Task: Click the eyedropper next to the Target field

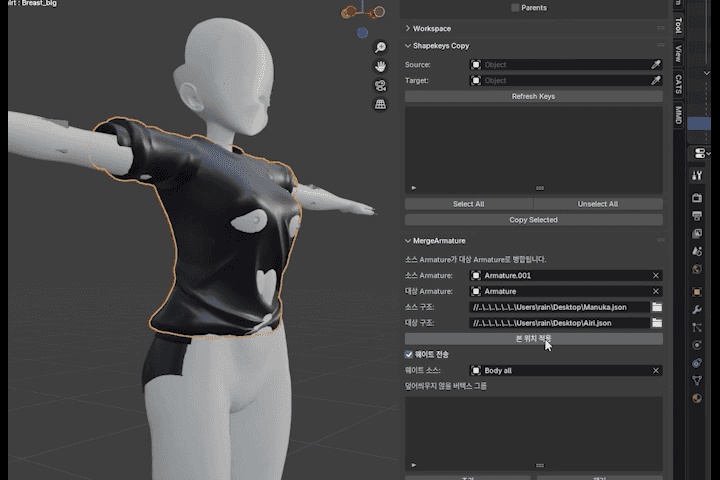Action: [656, 80]
